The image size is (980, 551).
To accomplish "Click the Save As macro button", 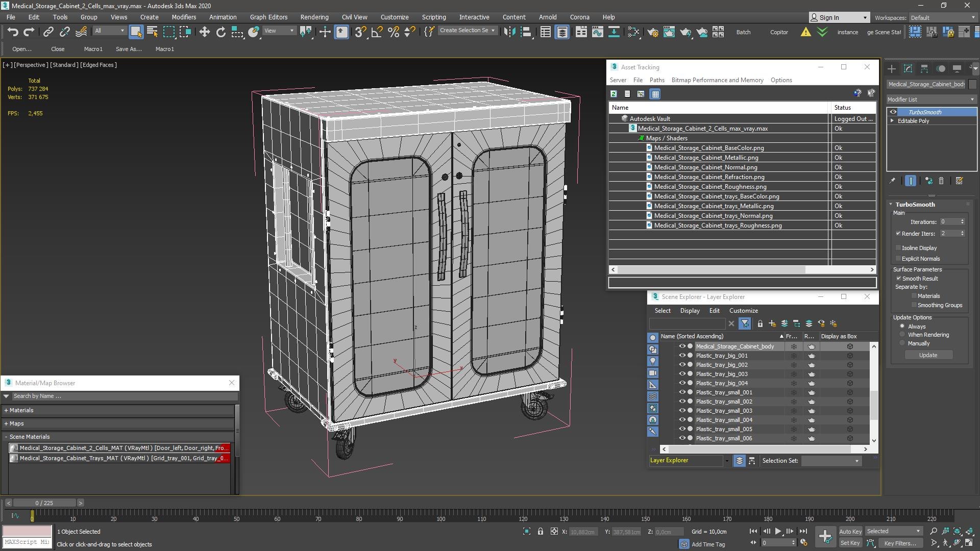I will coord(129,49).
